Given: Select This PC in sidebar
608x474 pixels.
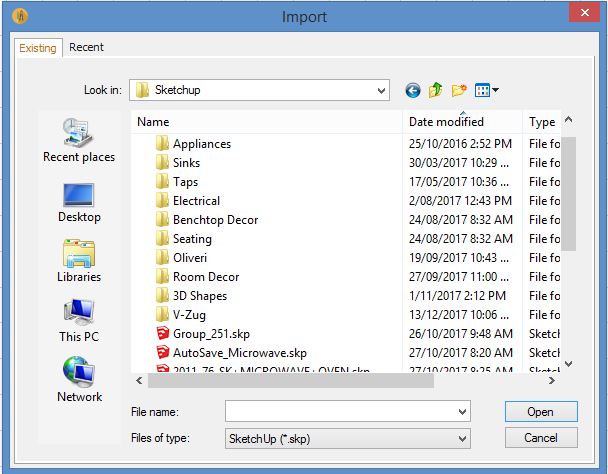Looking at the screenshot, I should tap(79, 320).
